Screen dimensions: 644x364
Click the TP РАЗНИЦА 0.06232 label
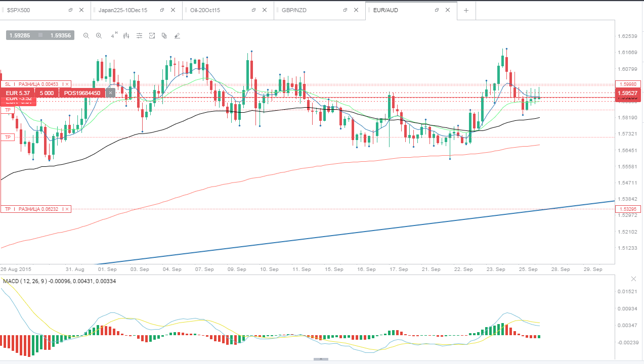[35, 209]
